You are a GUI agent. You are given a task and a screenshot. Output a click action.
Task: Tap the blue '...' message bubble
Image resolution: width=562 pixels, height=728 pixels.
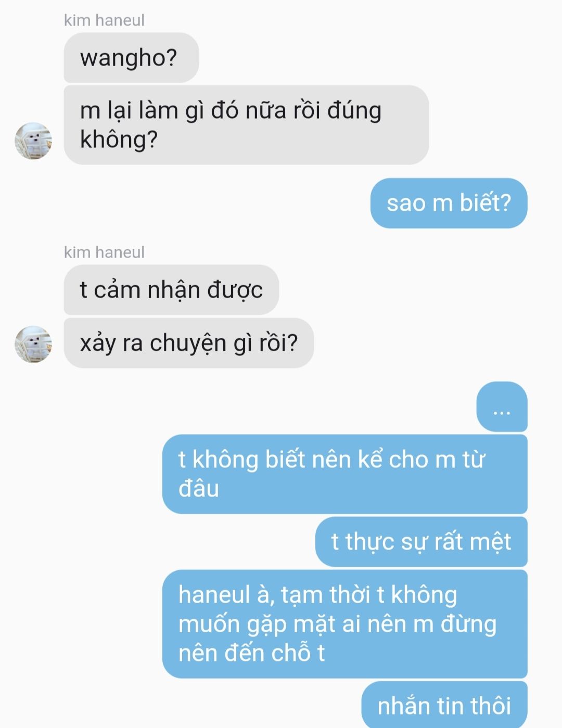pyautogui.click(x=502, y=407)
